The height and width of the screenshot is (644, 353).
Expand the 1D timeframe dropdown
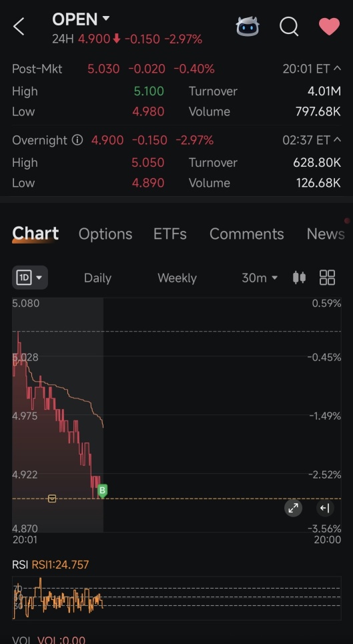(30, 278)
